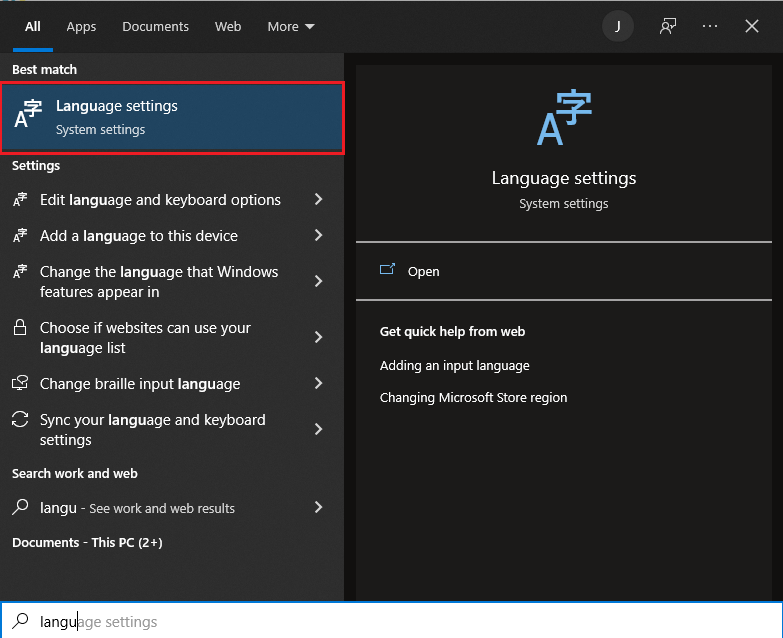Viewport: 783px width, 638px height.
Task: Switch to the Documents tab
Action: (155, 26)
